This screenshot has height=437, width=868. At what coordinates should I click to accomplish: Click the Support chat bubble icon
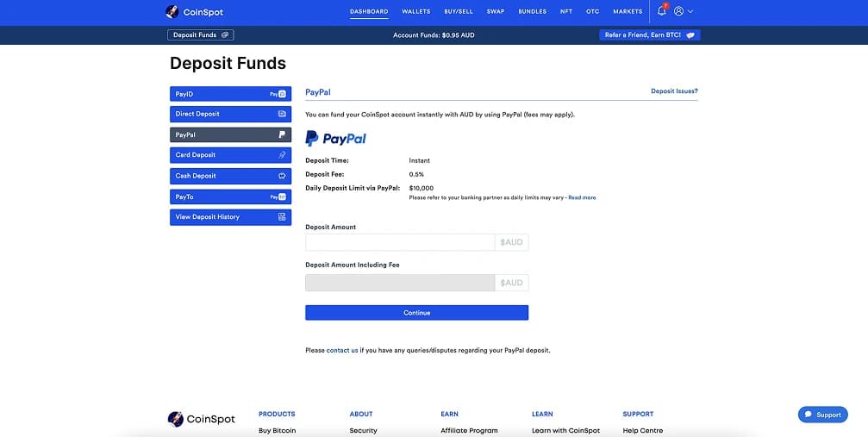click(x=809, y=415)
